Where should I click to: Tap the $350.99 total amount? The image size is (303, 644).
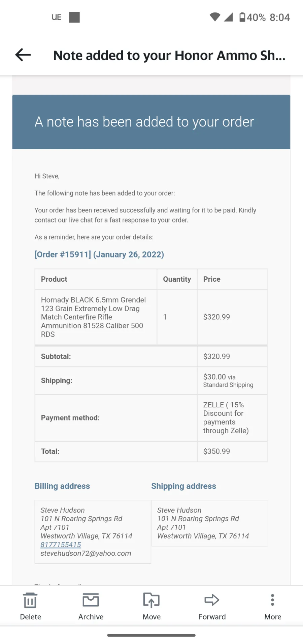(216, 451)
